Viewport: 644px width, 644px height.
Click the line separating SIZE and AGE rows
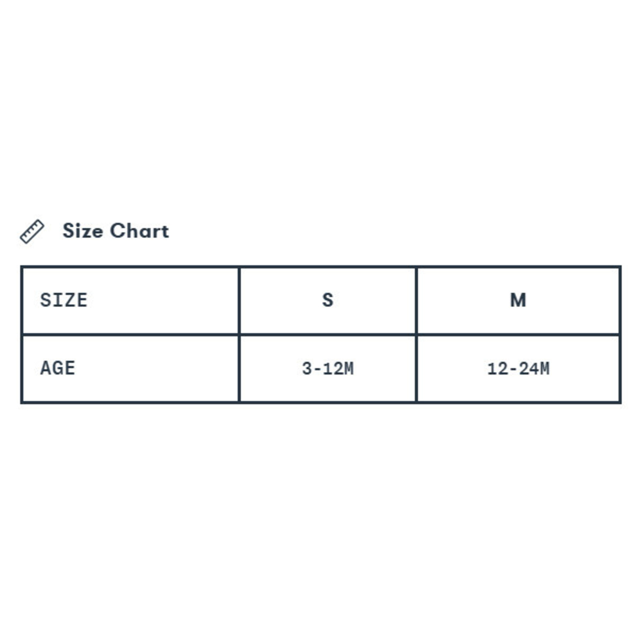[x=321, y=334]
